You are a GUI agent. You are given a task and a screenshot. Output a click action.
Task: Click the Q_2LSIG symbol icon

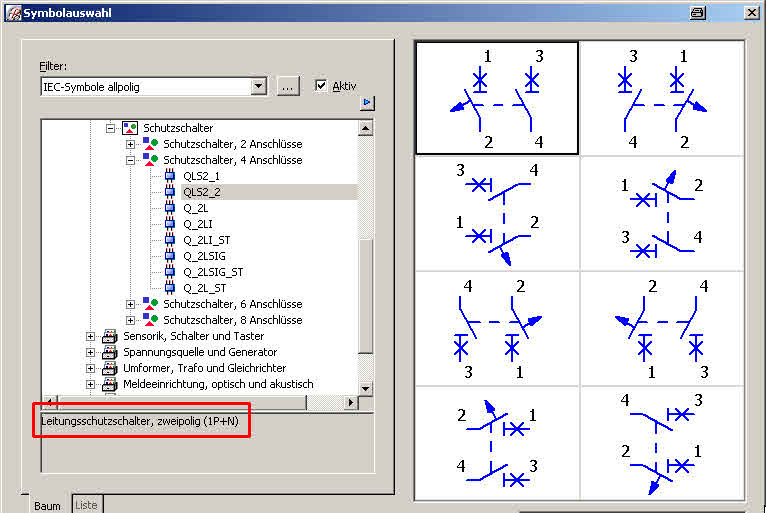(170, 256)
